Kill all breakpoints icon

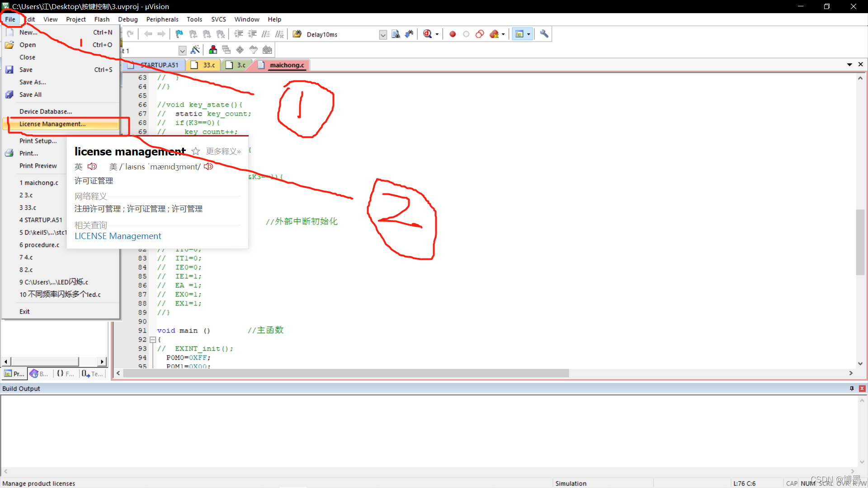click(x=494, y=34)
